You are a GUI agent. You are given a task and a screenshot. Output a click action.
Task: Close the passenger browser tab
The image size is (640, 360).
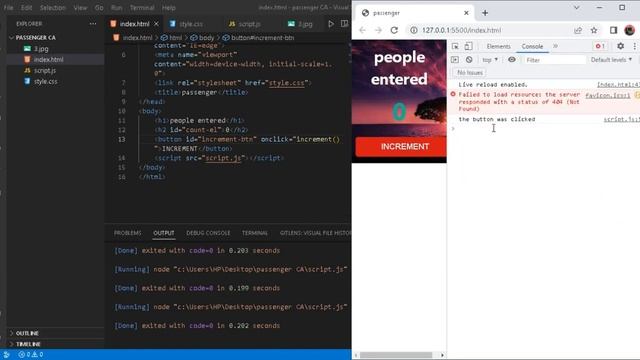click(x=466, y=13)
